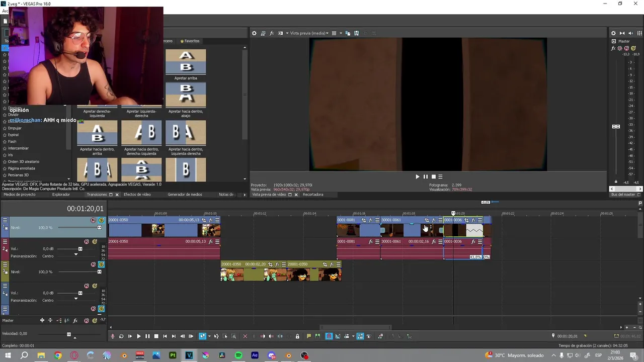Select the Normal edit tool
Image resolution: width=644 pixels, height=362 pixels.
203,336
